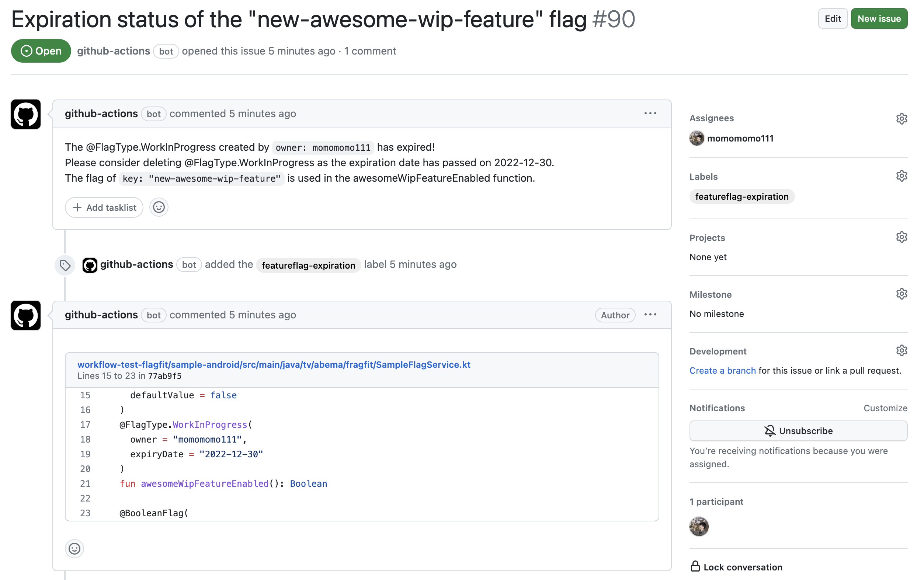
Task: Click commit hash 77ab9f5
Action: coord(164,376)
